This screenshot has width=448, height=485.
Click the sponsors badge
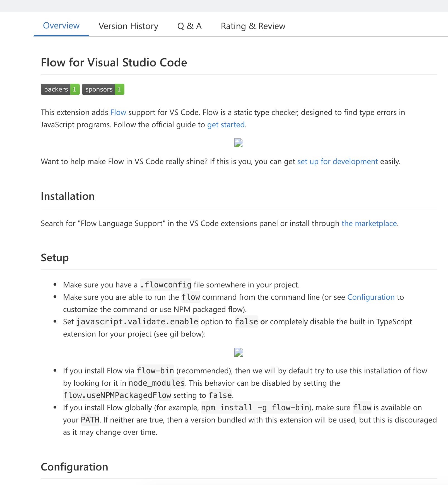click(x=103, y=89)
